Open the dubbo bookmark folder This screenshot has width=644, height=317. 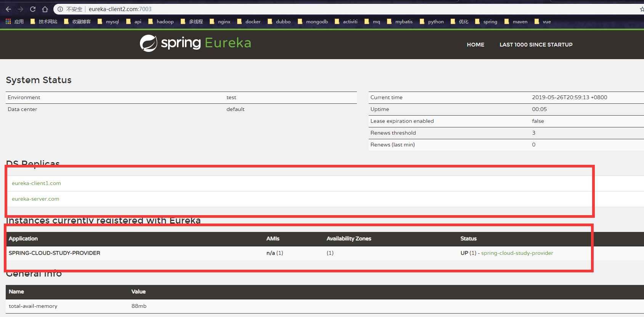(279, 22)
